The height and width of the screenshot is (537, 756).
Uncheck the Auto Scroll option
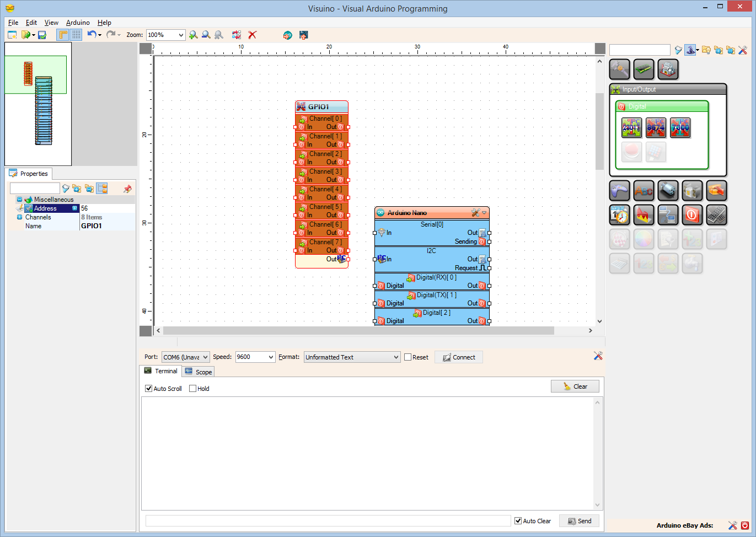click(148, 388)
